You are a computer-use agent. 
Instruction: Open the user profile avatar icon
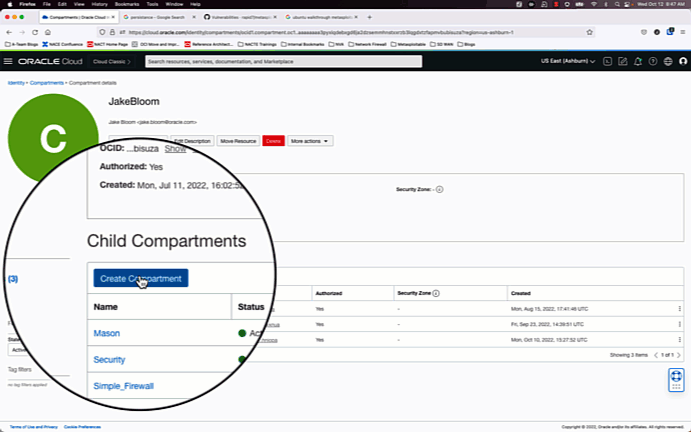[x=683, y=61]
